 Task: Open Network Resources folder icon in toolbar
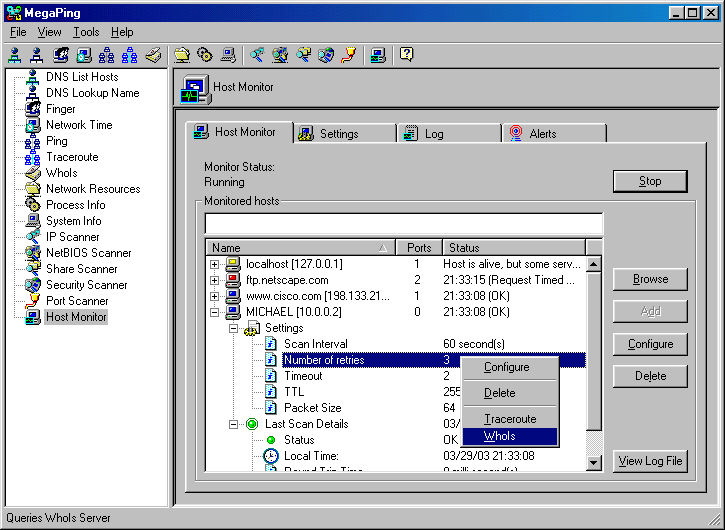(x=182, y=55)
